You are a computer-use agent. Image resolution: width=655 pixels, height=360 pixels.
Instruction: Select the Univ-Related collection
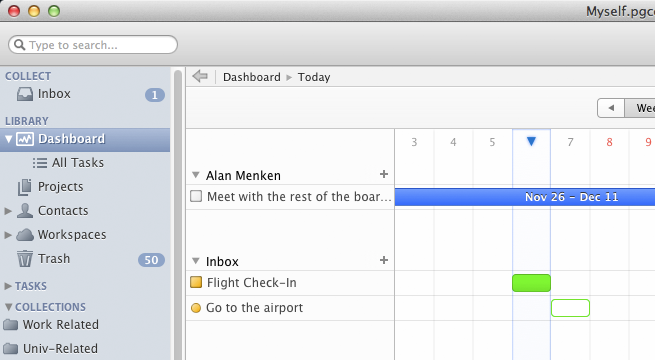tap(50, 348)
